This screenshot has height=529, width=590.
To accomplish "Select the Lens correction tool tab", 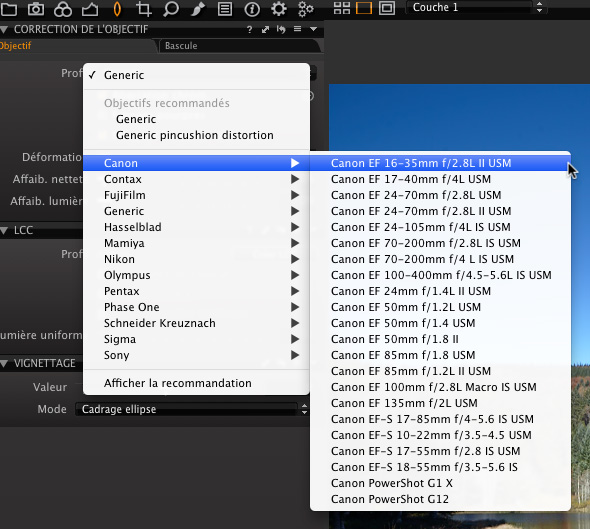I will (117, 9).
